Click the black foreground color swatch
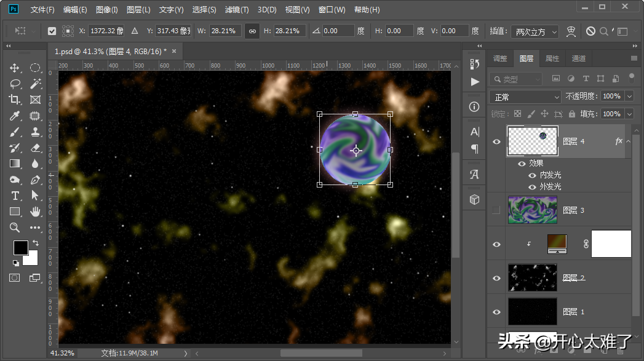 [x=20, y=247]
